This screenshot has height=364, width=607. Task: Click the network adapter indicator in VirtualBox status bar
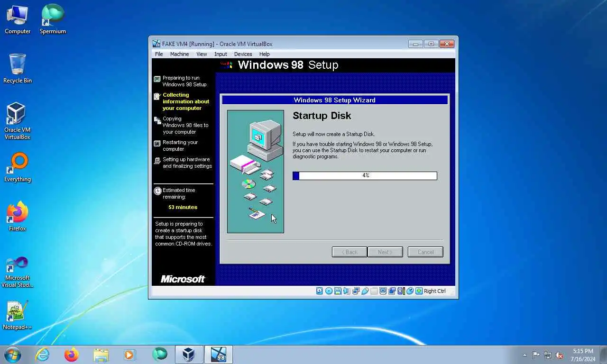click(x=356, y=291)
